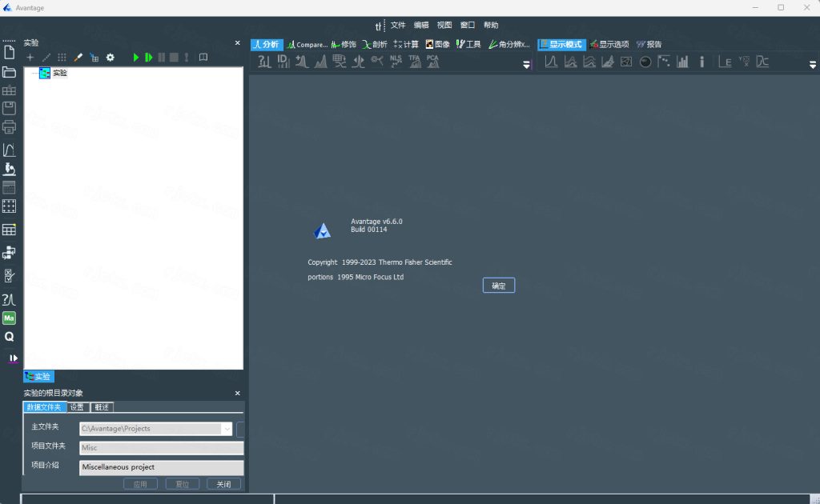
Task: Click the 项目文件夹 Misc field
Action: tap(162, 448)
